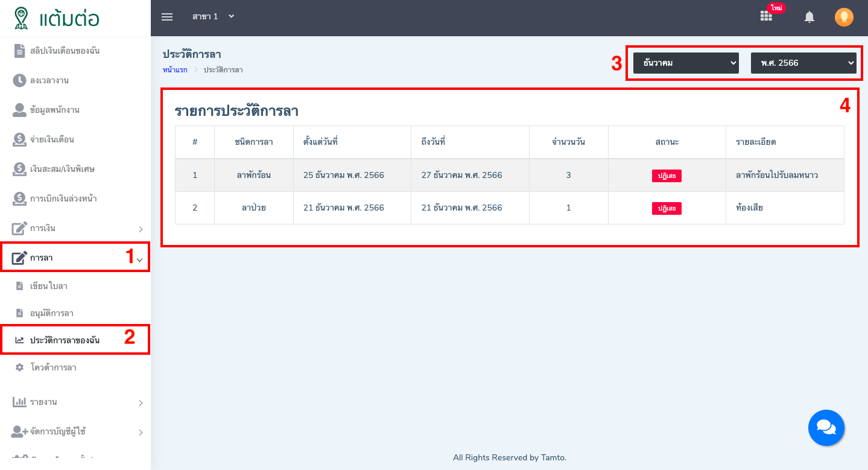Click the หน้าแรก breadcrumb link

point(175,70)
